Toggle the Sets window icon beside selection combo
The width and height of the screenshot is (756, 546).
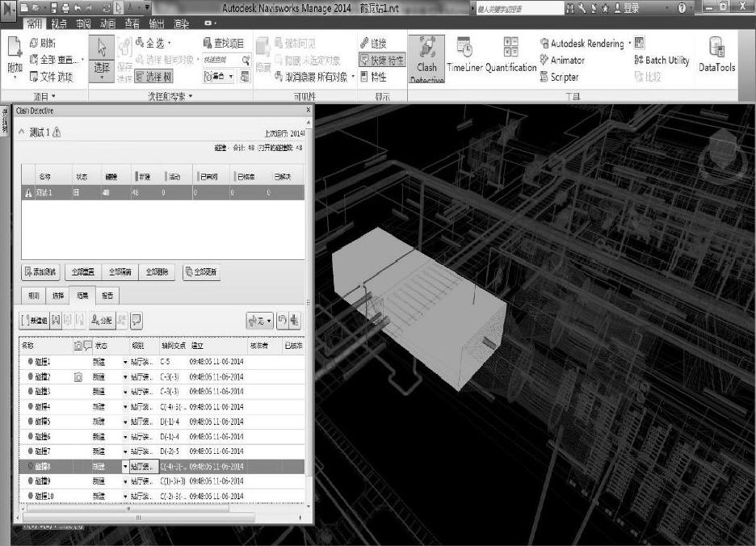coord(245,76)
